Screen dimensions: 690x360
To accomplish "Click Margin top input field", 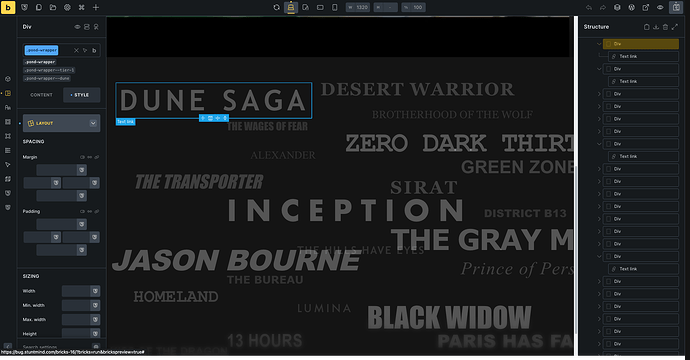I will tap(57, 170).
